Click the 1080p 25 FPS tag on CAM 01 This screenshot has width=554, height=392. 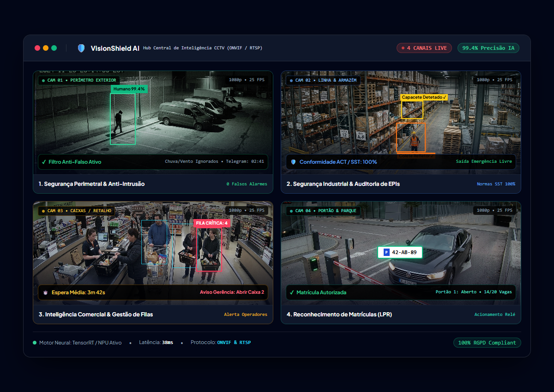(247, 80)
